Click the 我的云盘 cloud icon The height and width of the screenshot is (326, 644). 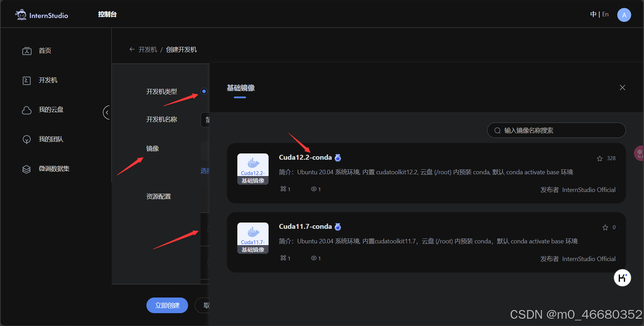tap(27, 110)
